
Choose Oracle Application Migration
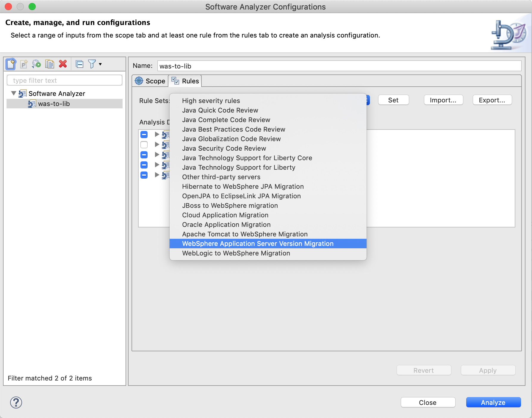tap(268, 224)
